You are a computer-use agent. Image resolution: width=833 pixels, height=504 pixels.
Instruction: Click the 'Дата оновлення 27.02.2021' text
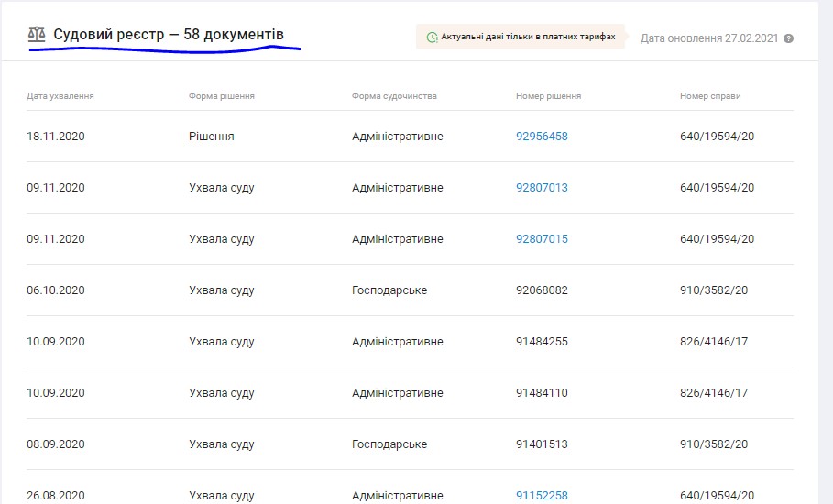point(708,38)
